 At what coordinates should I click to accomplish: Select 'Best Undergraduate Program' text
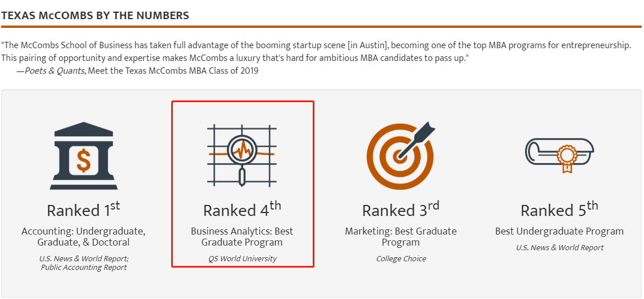tap(559, 231)
